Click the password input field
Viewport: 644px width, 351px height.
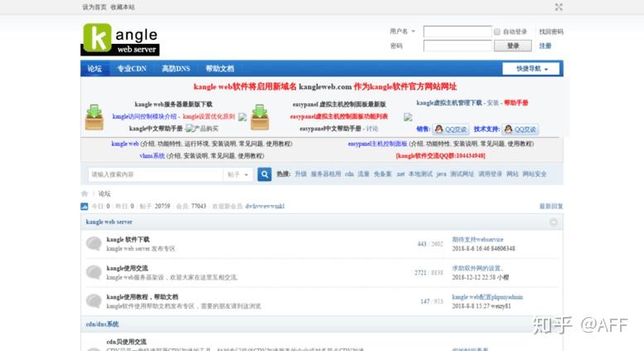tap(458, 46)
